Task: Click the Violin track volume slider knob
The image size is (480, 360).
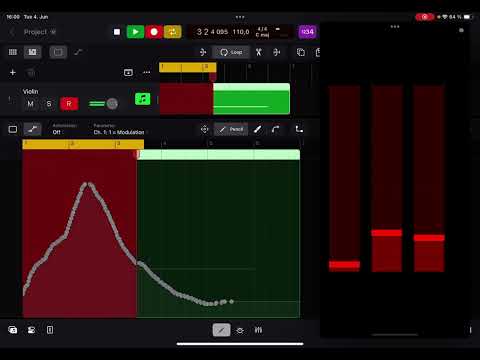Action: 112,104
